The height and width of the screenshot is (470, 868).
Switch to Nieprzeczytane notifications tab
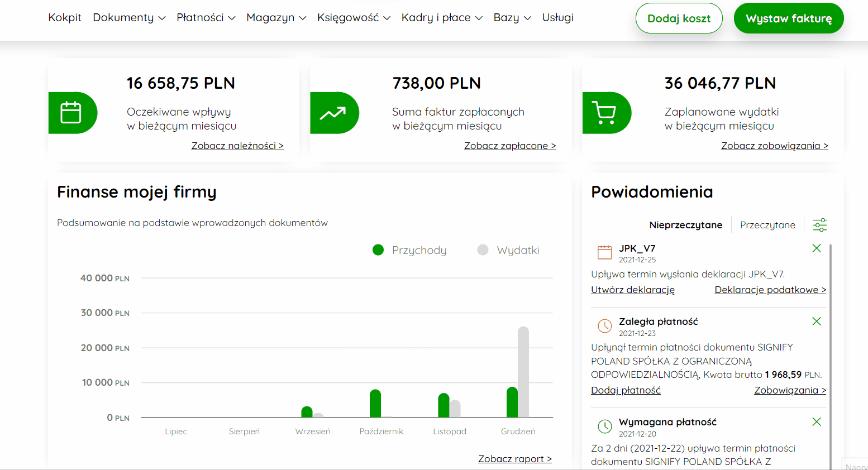[685, 225]
